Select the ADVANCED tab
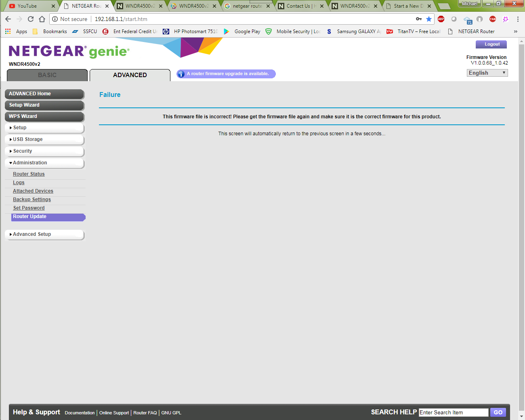The width and height of the screenshot is (525, 420). (130, 75)
